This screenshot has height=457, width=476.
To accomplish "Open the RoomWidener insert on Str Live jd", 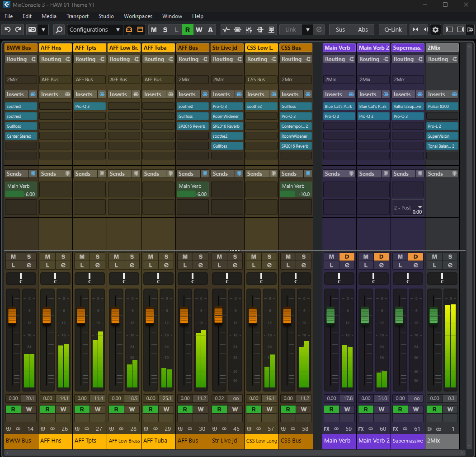I will tap(227, 117).
